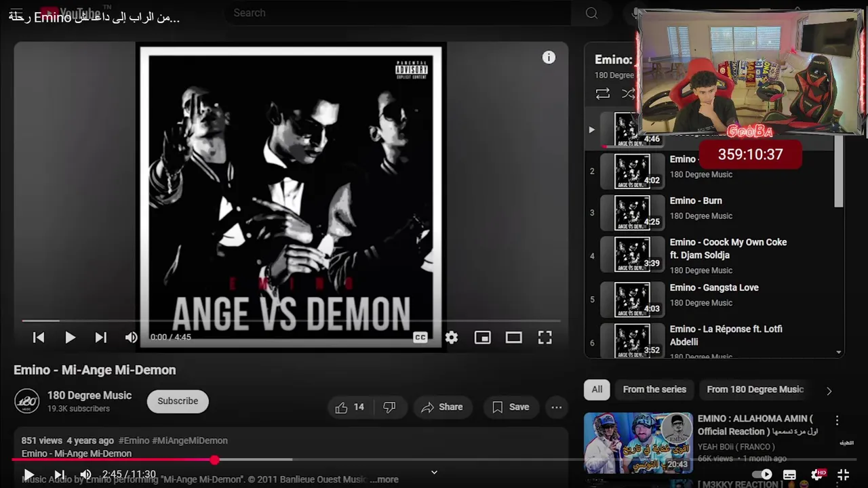Toggle playlist shuffle button
868x488 pixels.
click(628, 94)
